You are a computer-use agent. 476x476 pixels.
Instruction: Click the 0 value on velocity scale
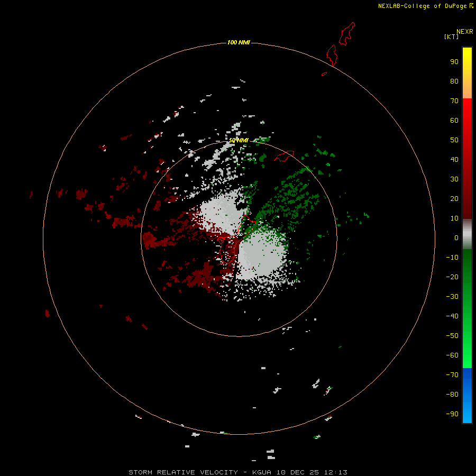point(456,237)
